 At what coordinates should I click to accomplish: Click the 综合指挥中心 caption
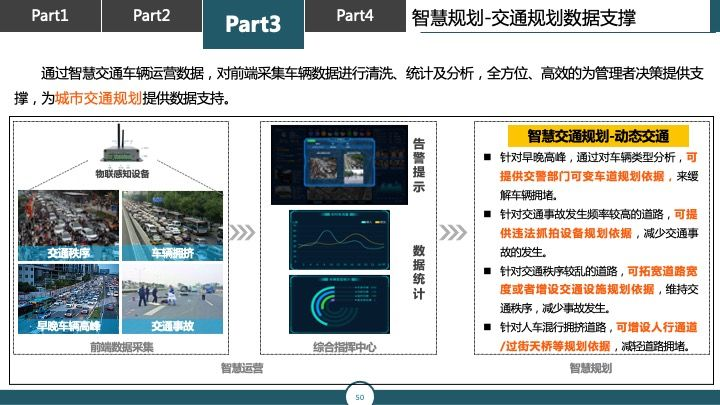click(x=344, y=347)
